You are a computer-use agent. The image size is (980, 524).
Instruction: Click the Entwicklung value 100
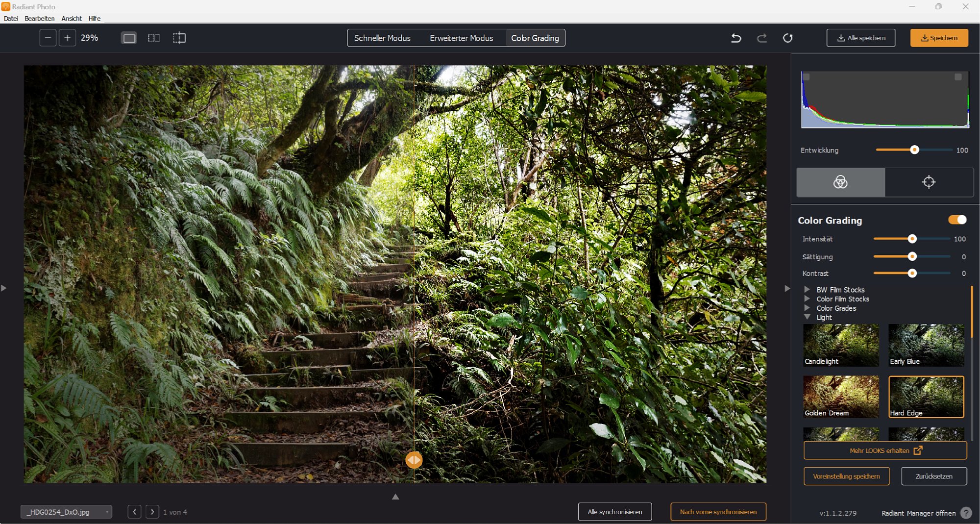point(962,150)
